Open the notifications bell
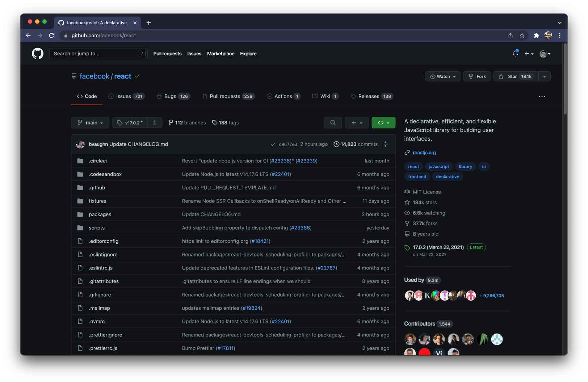This screenshot has width=588, height=382. point(515,54)
